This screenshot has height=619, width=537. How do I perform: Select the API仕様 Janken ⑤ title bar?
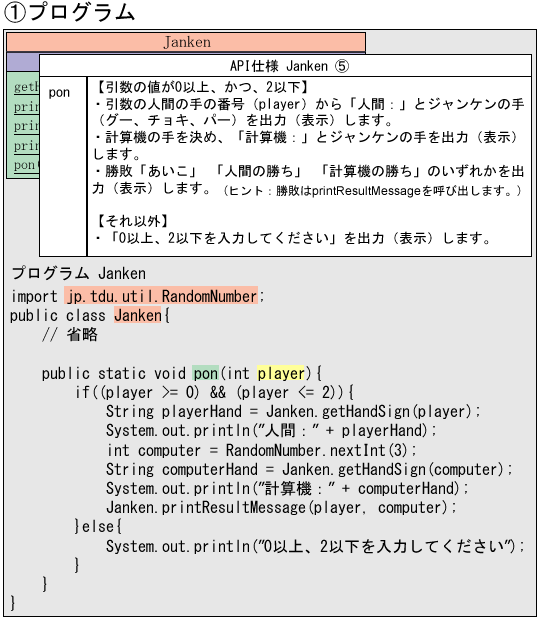[285, 66]
